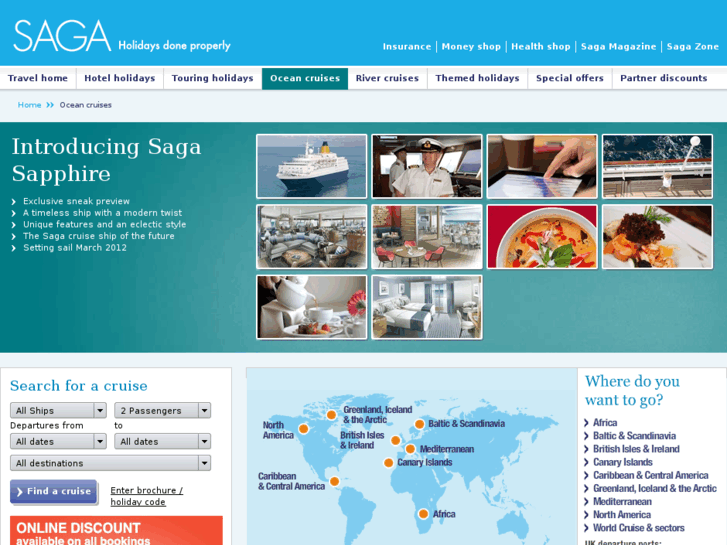Click the Greenland, Iceland & the Arctic map dot
The width and height of the screenshot is (727, 545).
pyautogui.click(x=331, y=415)
